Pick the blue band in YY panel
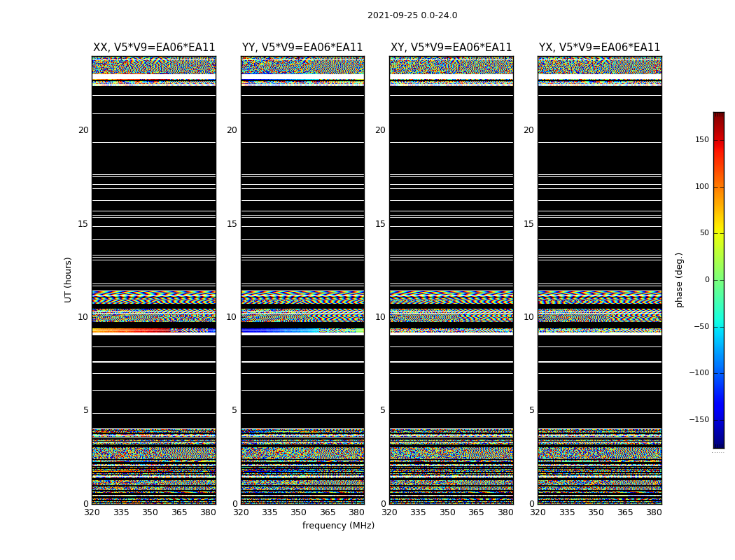Viewport: 735px width, 560px height. pyautogui.click(x=280, y=330)
